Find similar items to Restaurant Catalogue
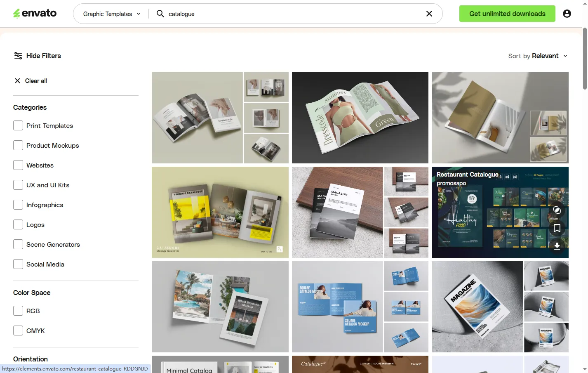Screen dimensions: 588x373 557,210
